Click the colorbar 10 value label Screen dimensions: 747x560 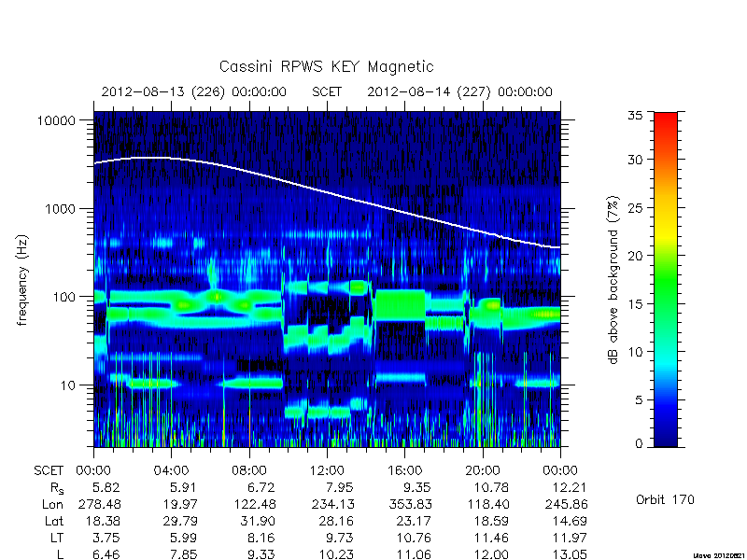coord(635,352)
